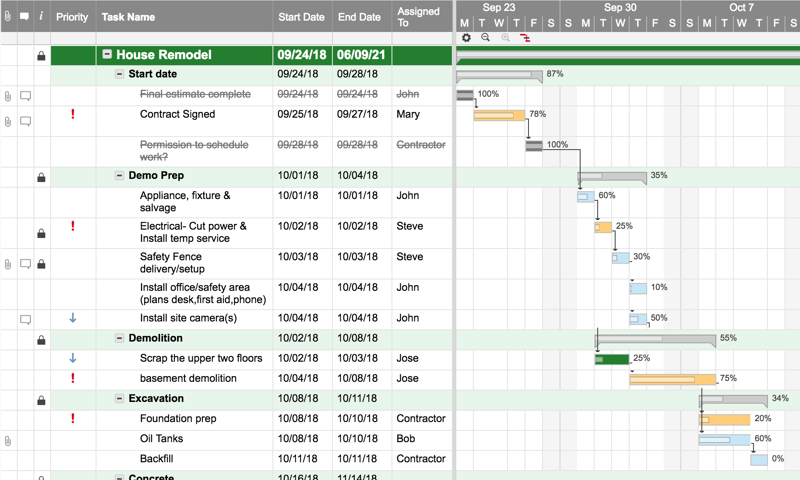Open the Gantt chart settings gear

pyautogui.click(x=466, y=38)
